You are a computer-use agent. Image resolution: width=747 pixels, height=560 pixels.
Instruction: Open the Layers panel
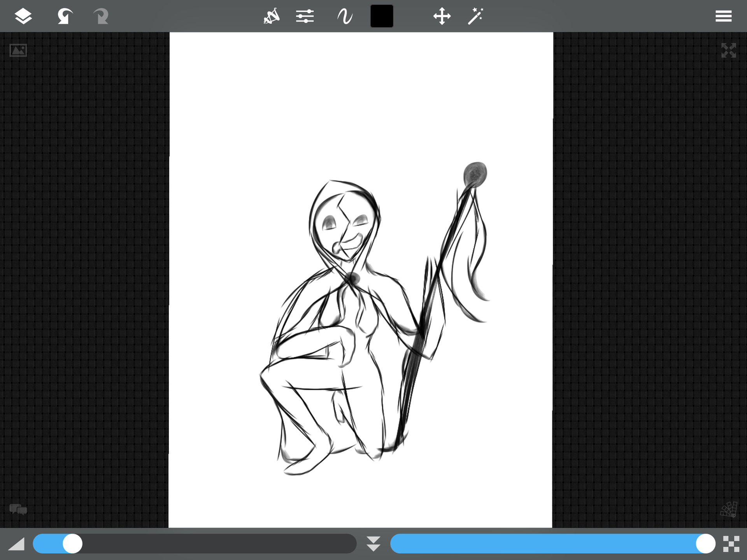pyautogui.click(x=23, y=16)
